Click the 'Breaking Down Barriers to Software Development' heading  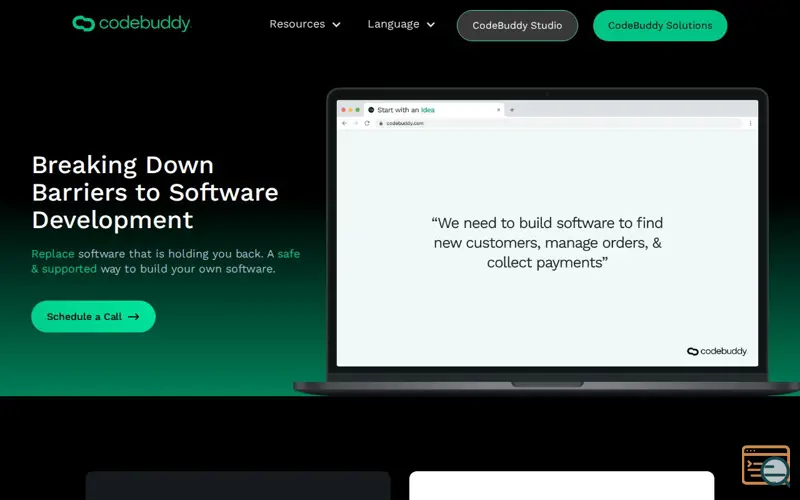click(x=155, y=192)
